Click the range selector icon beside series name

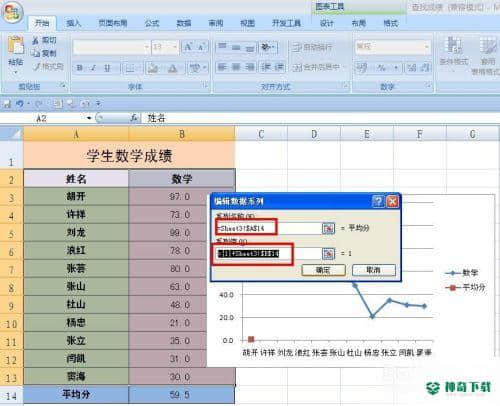(x=328, y=228)
